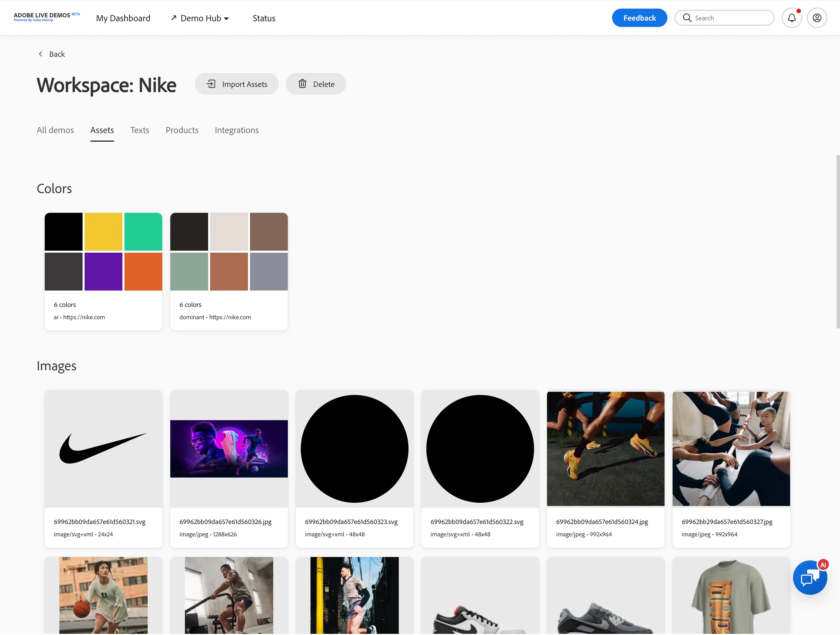Pick the purple color swatch
840x635 pixels.
pyautogui.click(x=103, y=271)
